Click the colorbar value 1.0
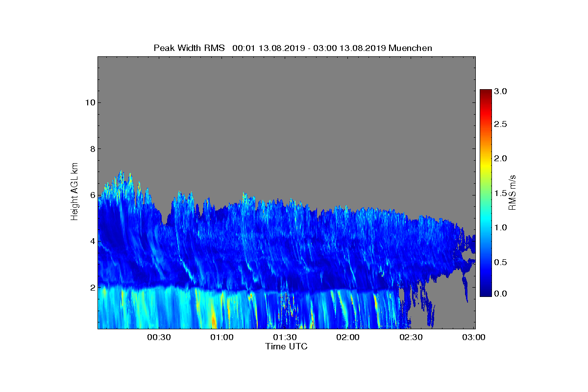Screen dimensions: 588x392 click(x=500, y=227)
